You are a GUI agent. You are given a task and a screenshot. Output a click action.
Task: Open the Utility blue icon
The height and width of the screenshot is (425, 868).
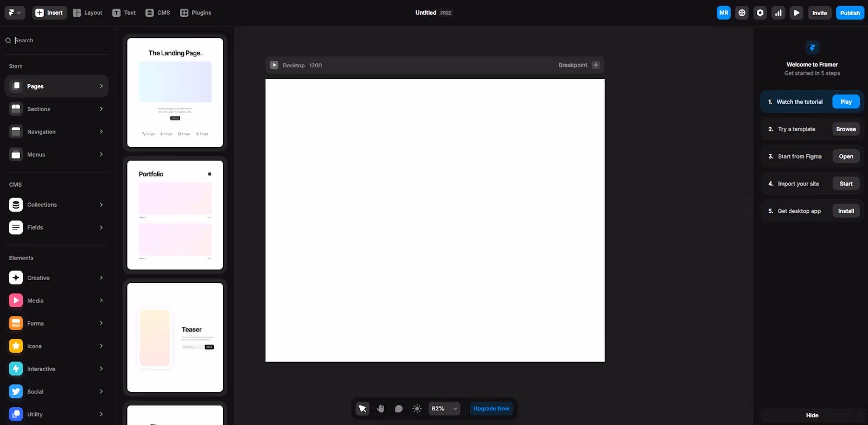coord(16,414)
